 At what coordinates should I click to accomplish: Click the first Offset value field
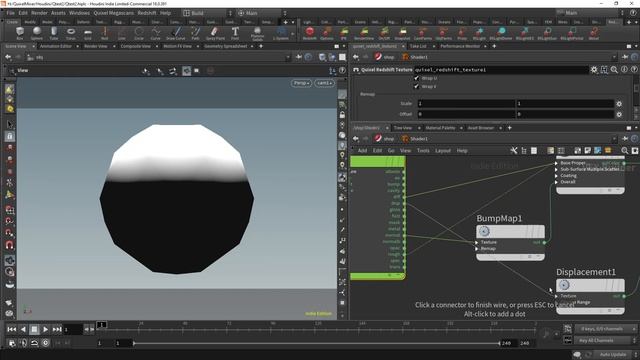pyautogui.click(x=466, y=114)
